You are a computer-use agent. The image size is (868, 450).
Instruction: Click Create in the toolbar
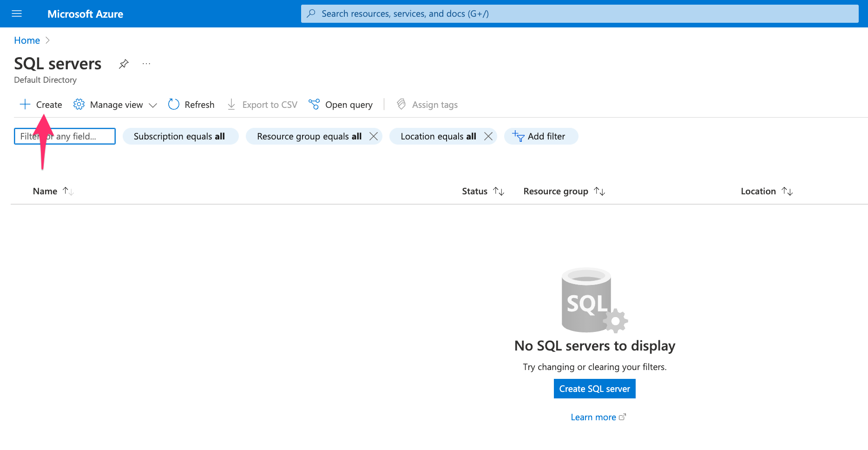point(41,105)
